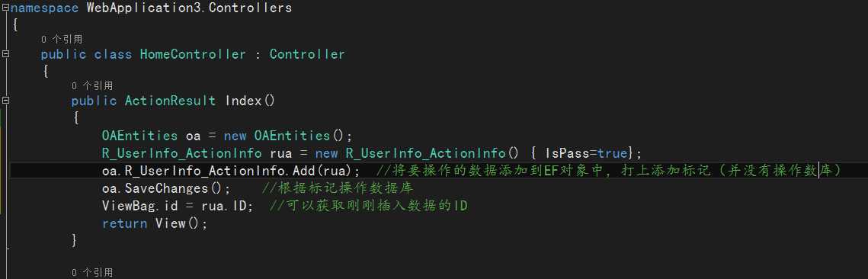Viewport: 868px width, 279px height.
Task: Click the return keyword before View()
Action: click(x=124, y=223)
